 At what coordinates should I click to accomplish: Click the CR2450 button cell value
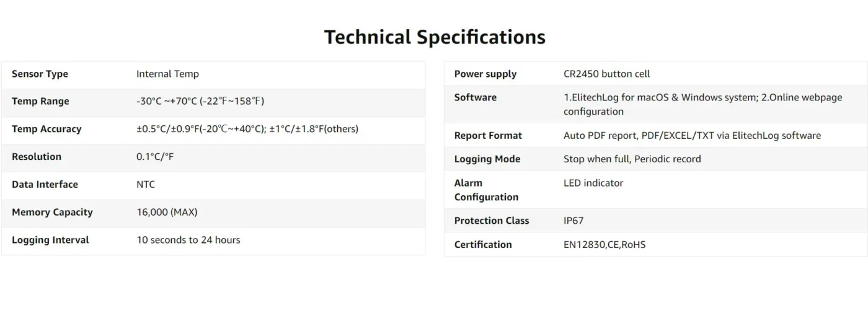(x=606, y=74)
